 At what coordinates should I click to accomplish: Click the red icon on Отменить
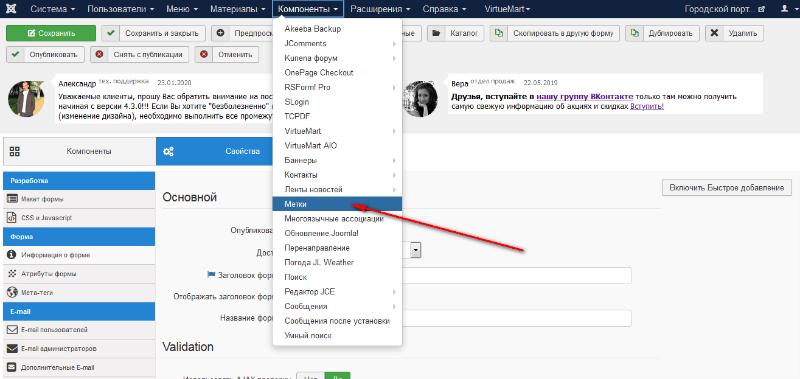(204, 54)
